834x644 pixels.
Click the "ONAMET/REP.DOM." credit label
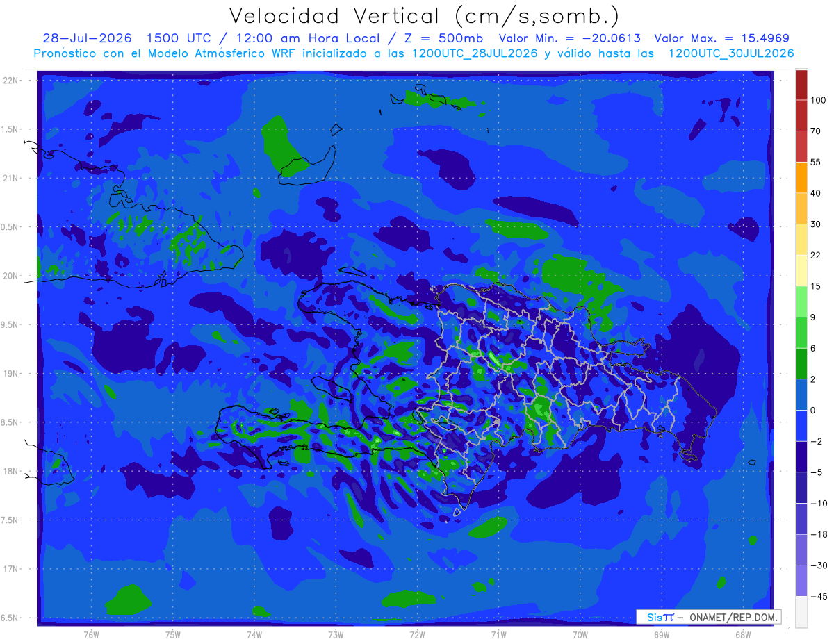[x=734, y=617]
